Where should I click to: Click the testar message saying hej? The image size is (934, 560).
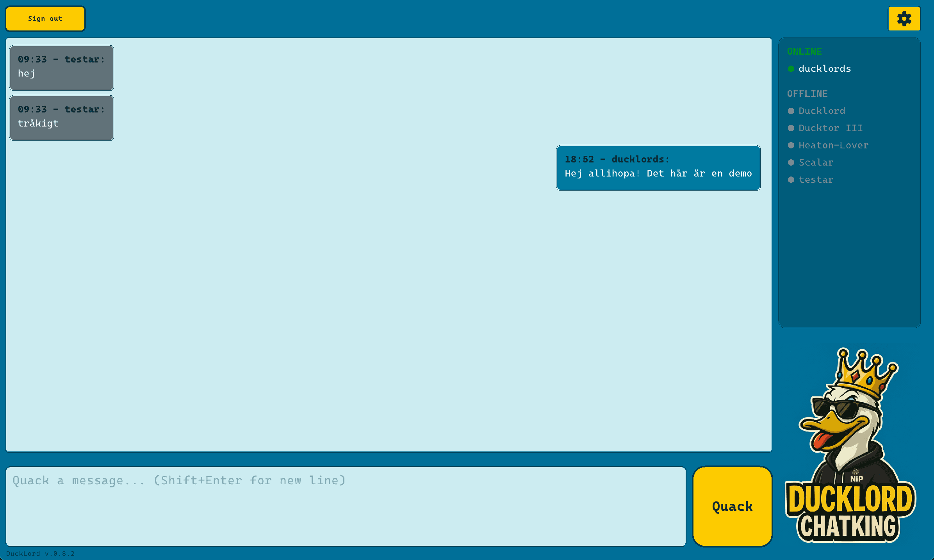click(x=62, y=68)
